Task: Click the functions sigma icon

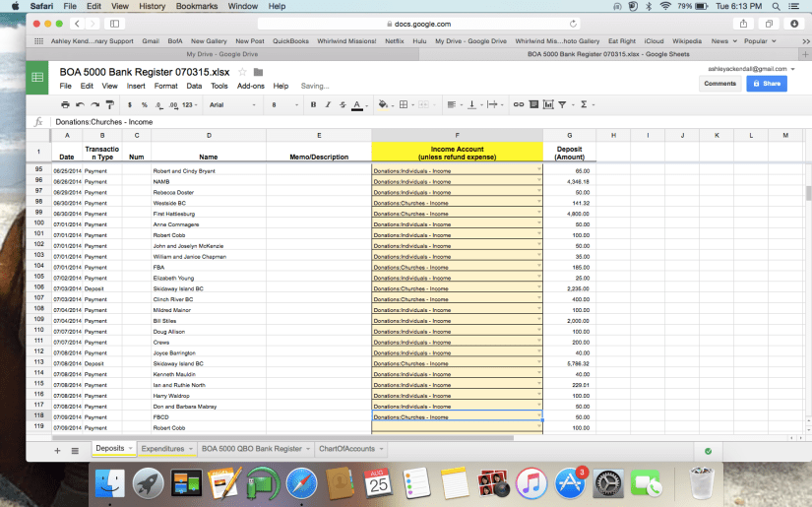Action: tap(584, 104)
